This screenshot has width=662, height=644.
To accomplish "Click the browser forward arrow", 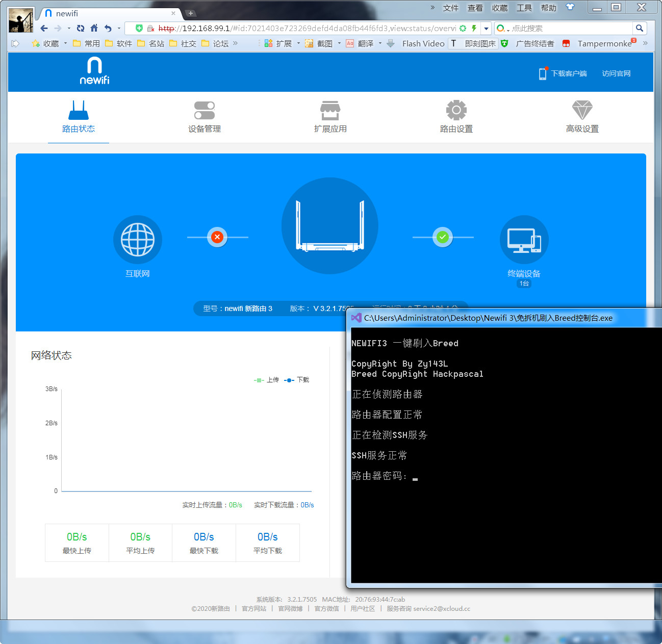I will [58, 29].
